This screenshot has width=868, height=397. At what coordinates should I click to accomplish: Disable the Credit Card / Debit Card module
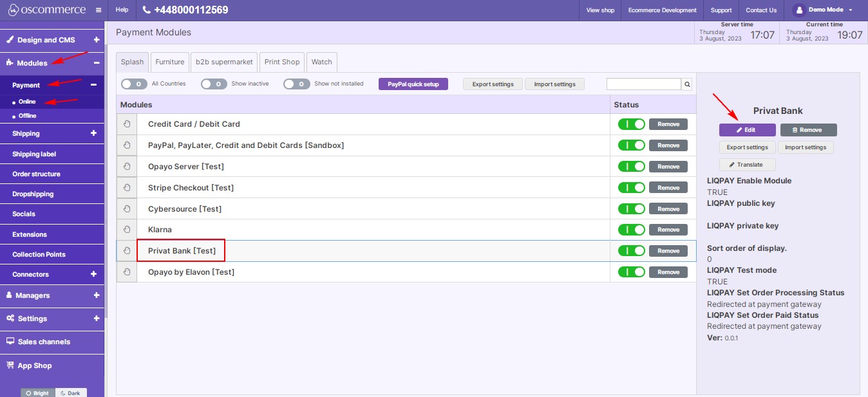tap(631, 124)
